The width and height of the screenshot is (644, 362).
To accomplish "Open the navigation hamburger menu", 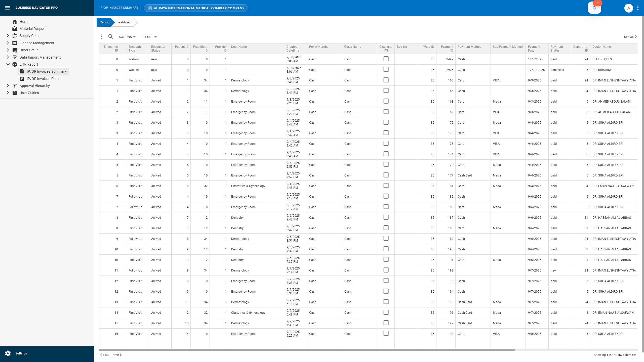I will click(x=8, y=8).
